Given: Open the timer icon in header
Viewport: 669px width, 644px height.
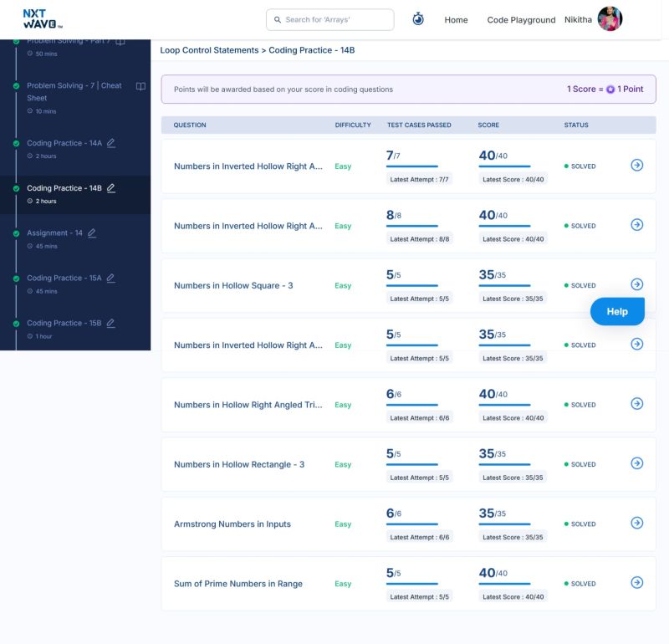Looking at the screenshot, I should 418,19.
